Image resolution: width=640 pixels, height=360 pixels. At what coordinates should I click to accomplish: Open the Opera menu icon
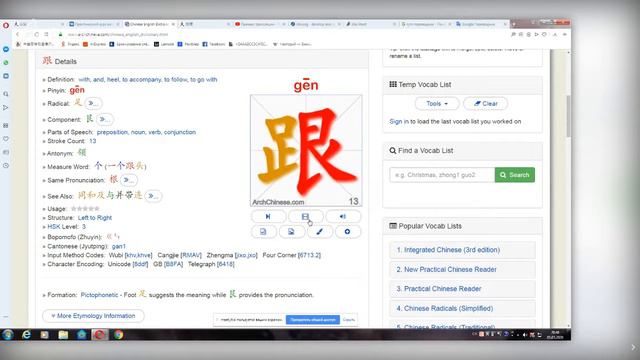(6, 25)
